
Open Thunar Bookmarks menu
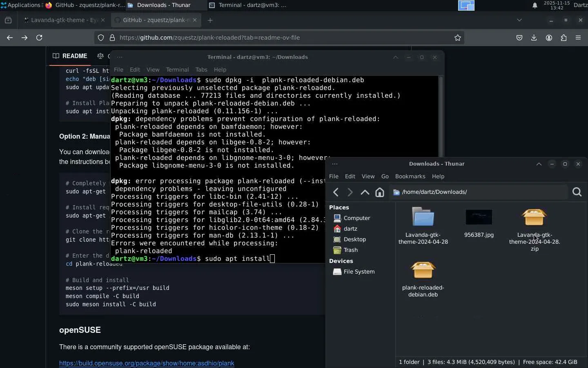410,177
